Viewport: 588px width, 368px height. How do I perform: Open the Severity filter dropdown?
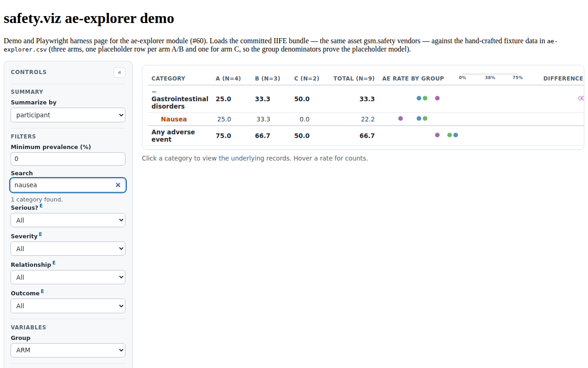pos(68,249)
